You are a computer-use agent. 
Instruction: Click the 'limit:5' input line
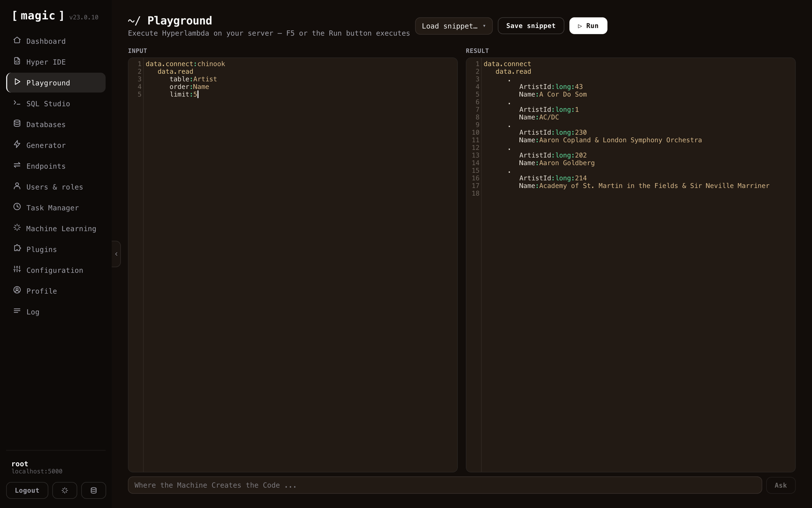(x=183, y=94)
